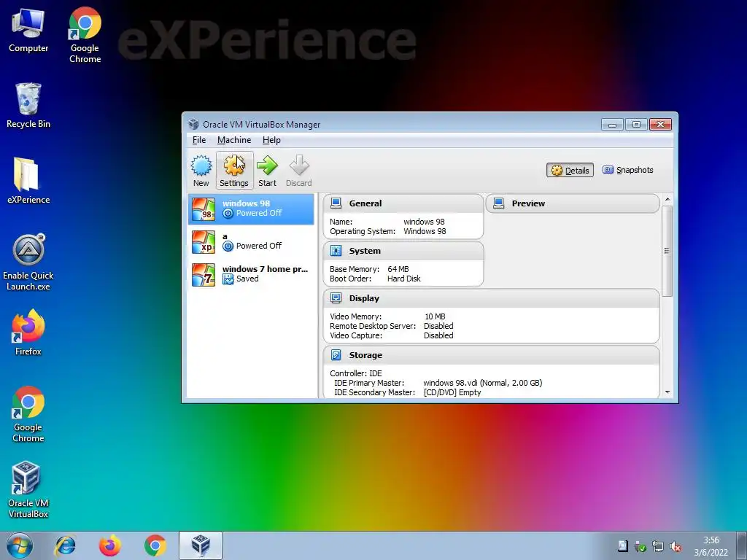Open Firefox desktop shortcut
The width and height of the screenshot is (747, 560).
pyautogui.click(x=28, y=332)
